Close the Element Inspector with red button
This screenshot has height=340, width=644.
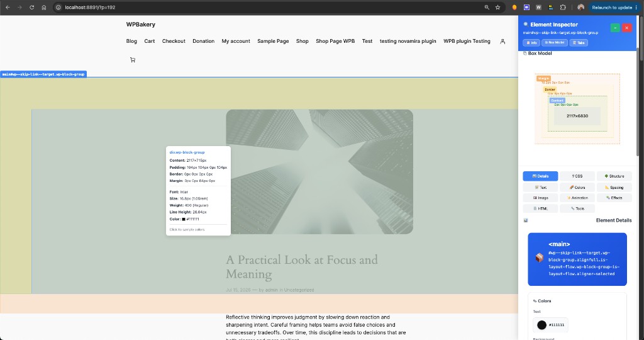pyautogui.click(x=627, y=28)
